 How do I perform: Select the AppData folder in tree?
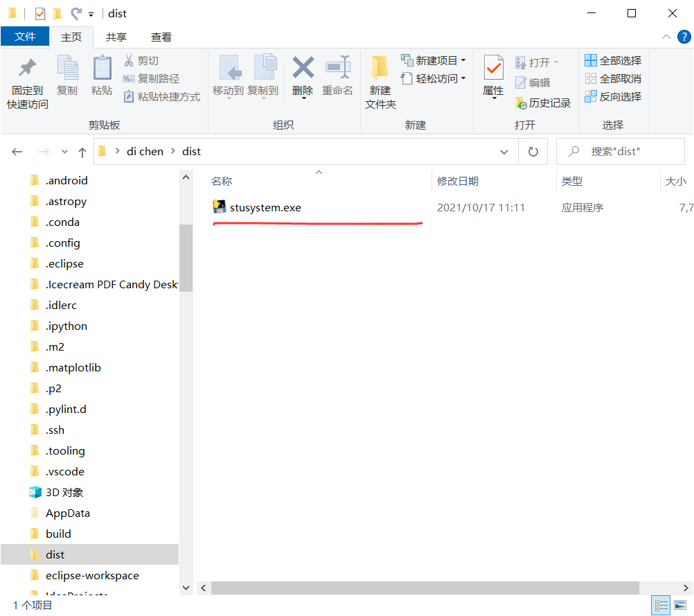pyautogui.click(x=68, y=513)
